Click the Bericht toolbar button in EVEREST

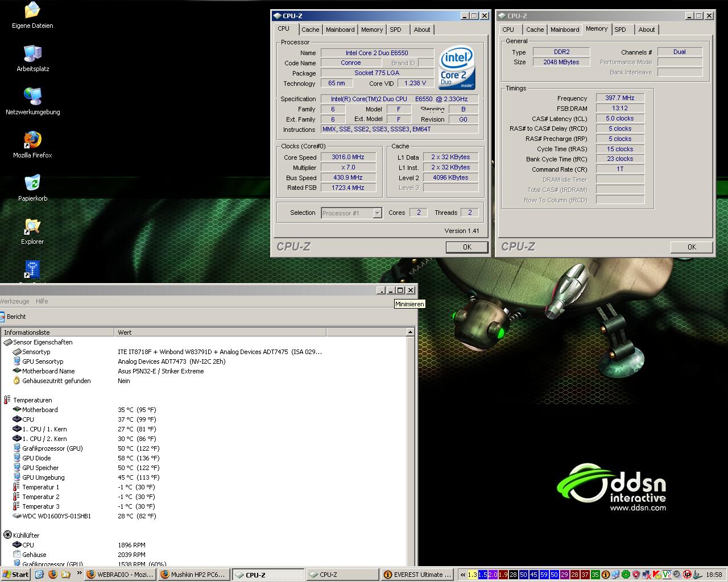[13, 317]
